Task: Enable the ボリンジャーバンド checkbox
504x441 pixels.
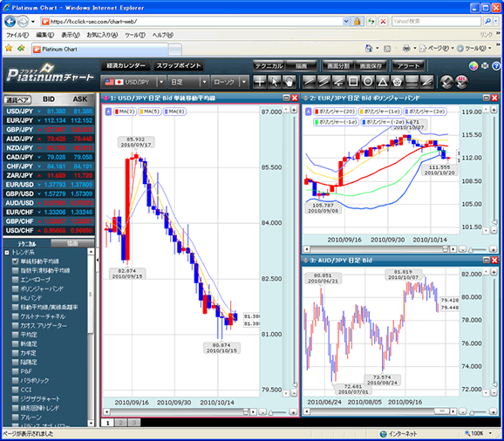Action: click(15, 288)
